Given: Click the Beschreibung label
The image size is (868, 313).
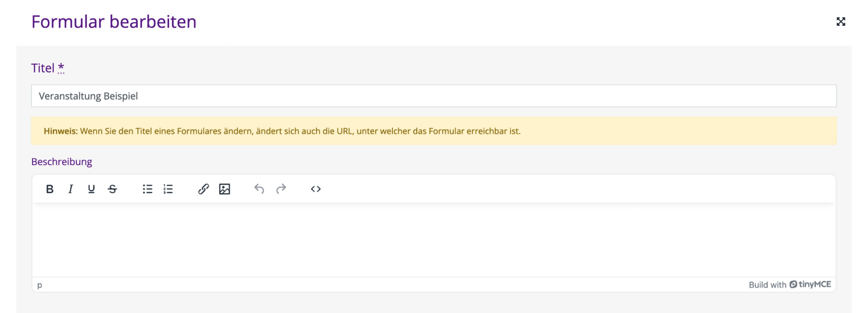Looking at the screenshot, I should [x=62, y=162].
